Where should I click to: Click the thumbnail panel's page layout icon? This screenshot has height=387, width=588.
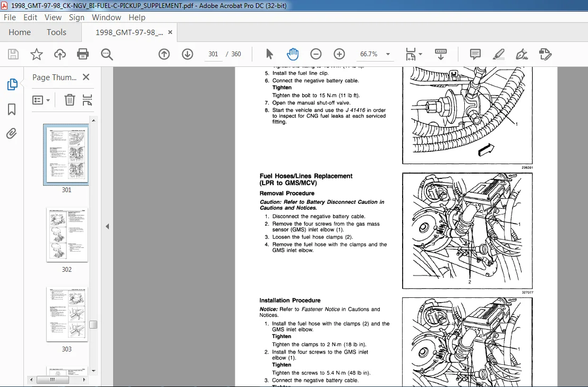pyautogui.click(x=87, y=100)
